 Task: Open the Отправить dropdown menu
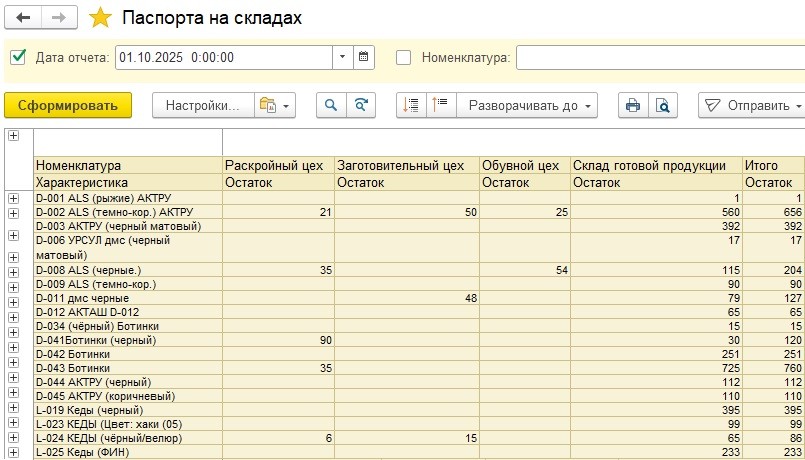[750, 105]
